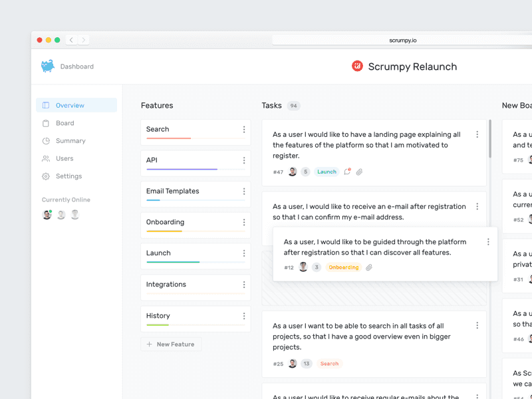The height and width of the screenshot is (399, 532).
Task: Select Board in the left sidebar
Action: click(65, 123)
